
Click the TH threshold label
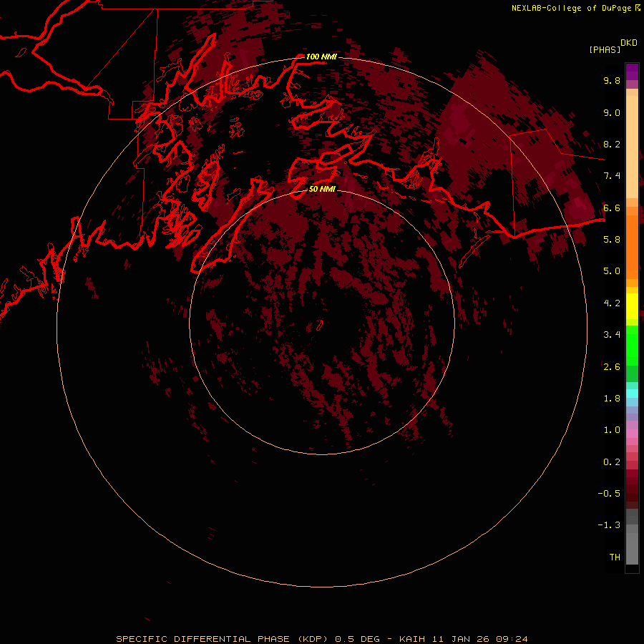pyautogui.click(x=615, y=557)
